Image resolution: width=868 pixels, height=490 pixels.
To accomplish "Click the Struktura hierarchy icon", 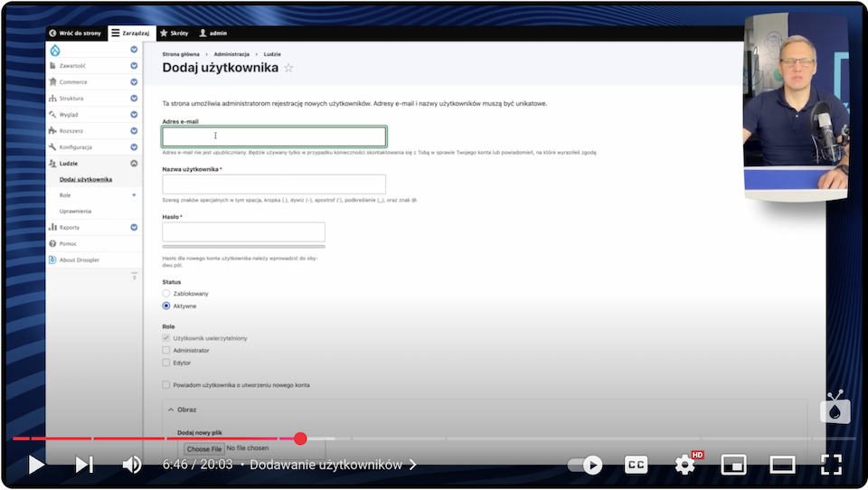I will [x=52, y=99].
